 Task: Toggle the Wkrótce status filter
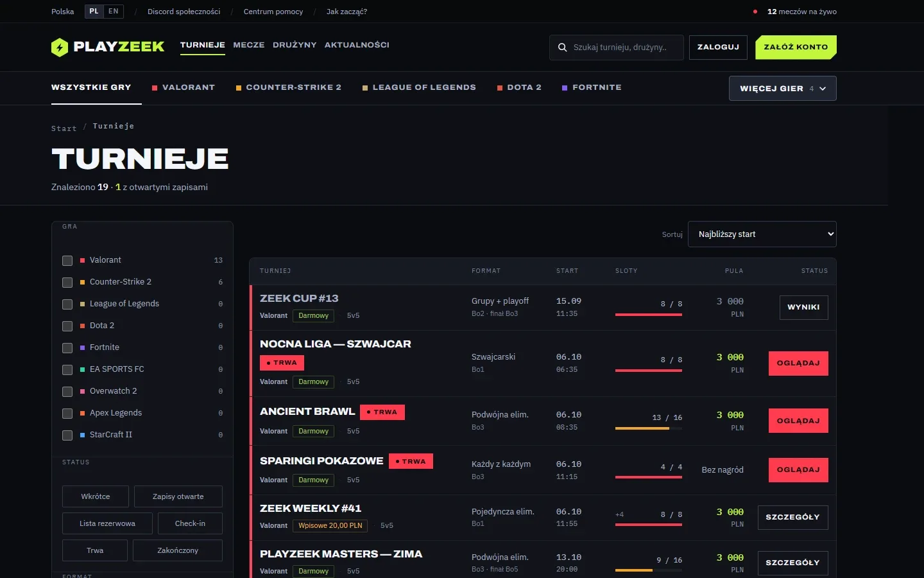(96, 496)
